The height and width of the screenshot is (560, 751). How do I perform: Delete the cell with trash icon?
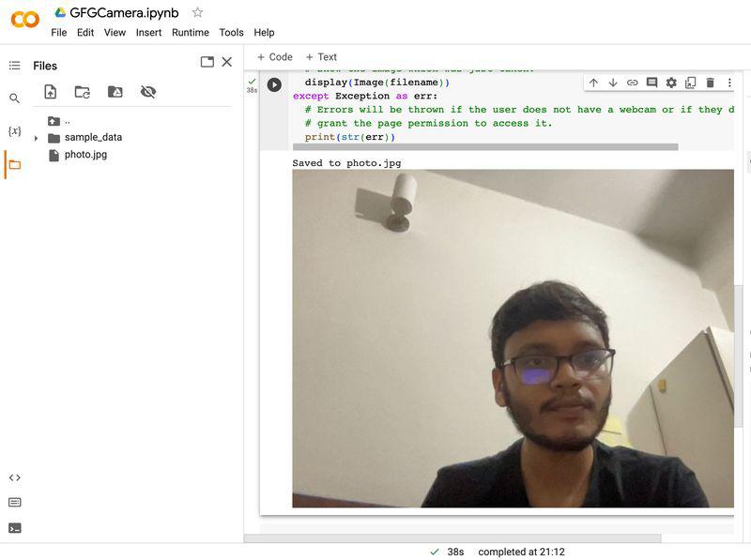coord(711,83)
